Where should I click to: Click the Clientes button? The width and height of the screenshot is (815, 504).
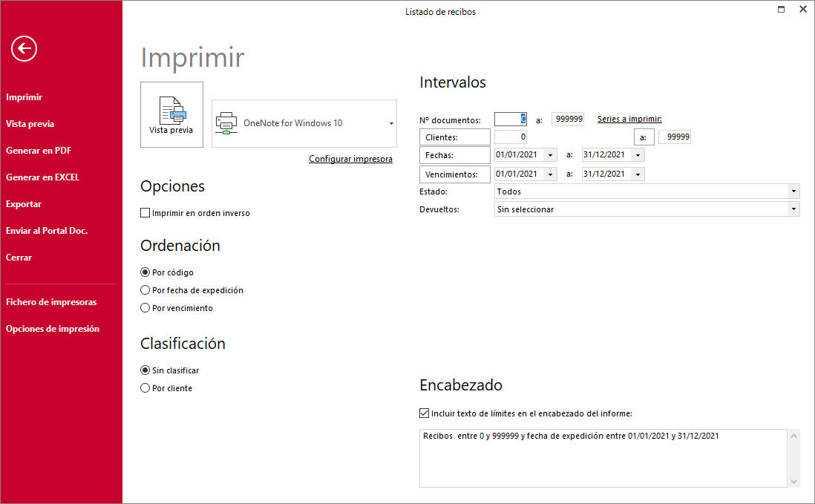(455, 137)
